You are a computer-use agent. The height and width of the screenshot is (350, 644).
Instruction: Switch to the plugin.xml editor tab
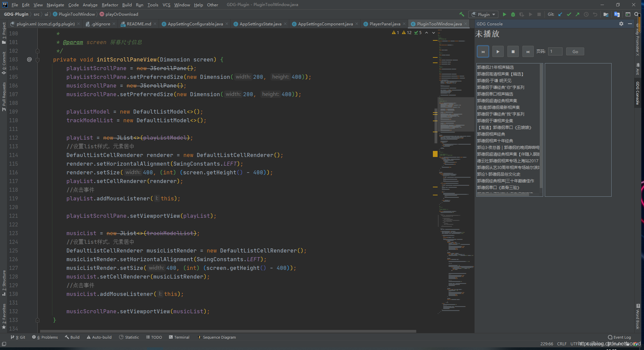pos(45,24)
